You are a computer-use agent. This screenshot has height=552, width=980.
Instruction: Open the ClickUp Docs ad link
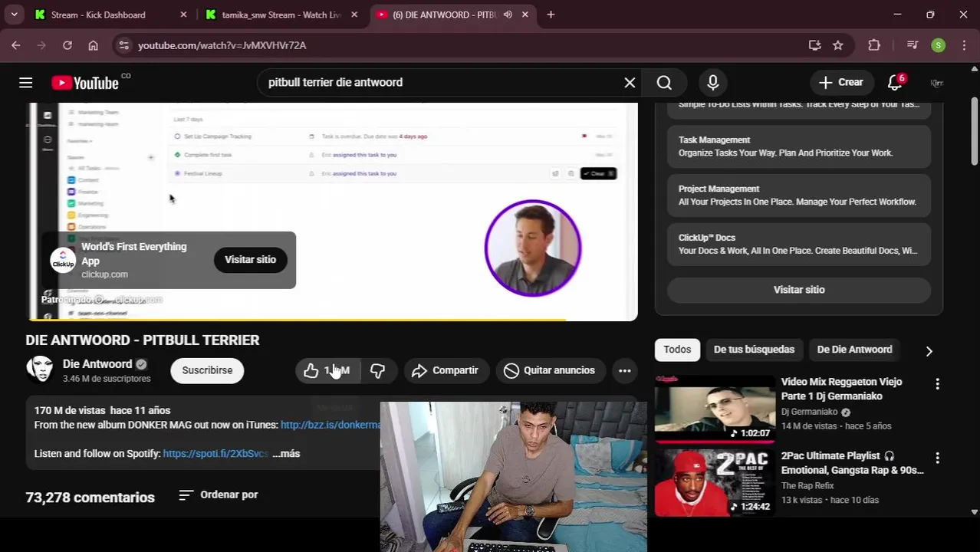pyautogui.click(x=799, y=245)
